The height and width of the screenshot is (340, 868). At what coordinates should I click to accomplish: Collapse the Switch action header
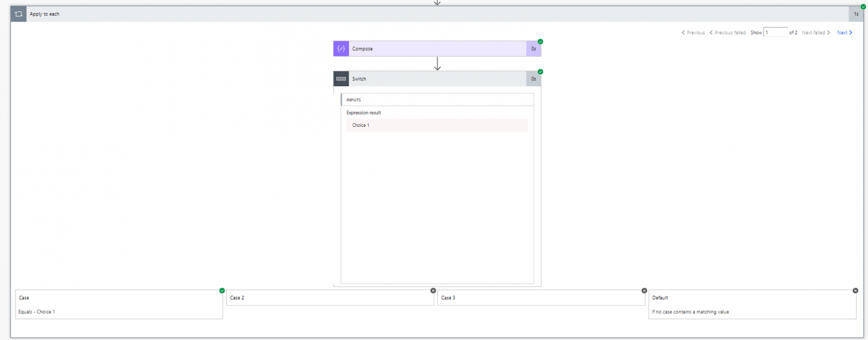437,79
